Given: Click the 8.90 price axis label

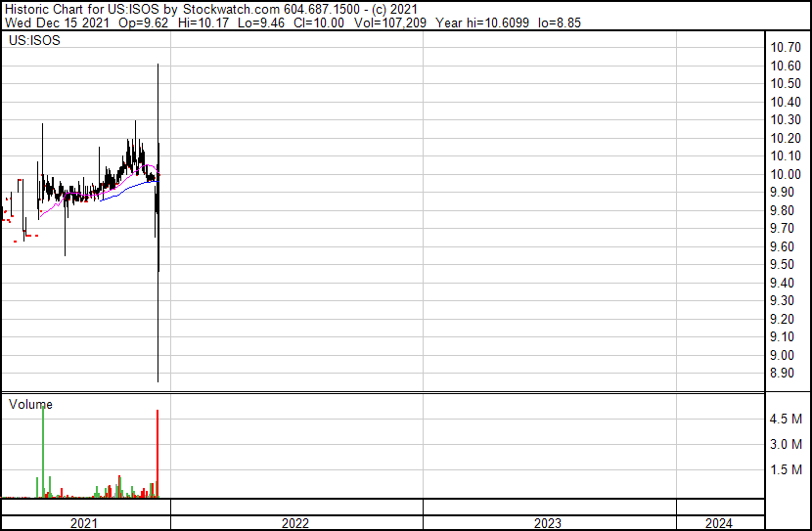Looking at the screenshot, I should (x=787, y=374).
